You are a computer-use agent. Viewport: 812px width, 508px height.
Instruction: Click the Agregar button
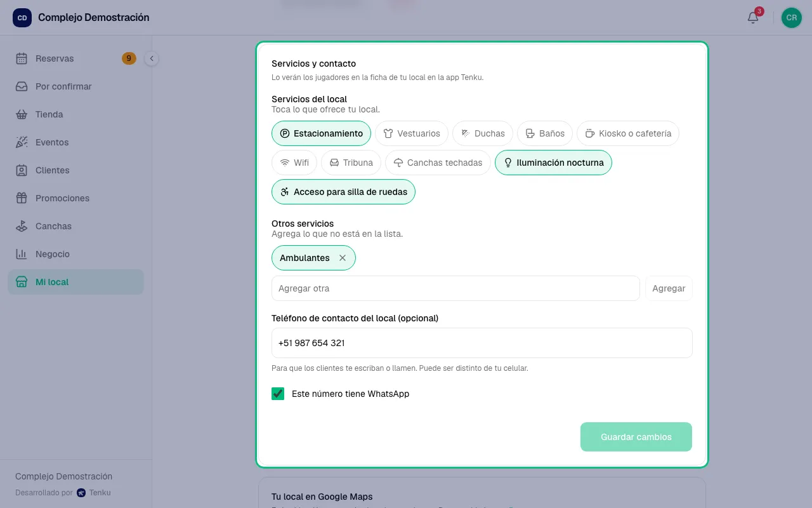669,288
